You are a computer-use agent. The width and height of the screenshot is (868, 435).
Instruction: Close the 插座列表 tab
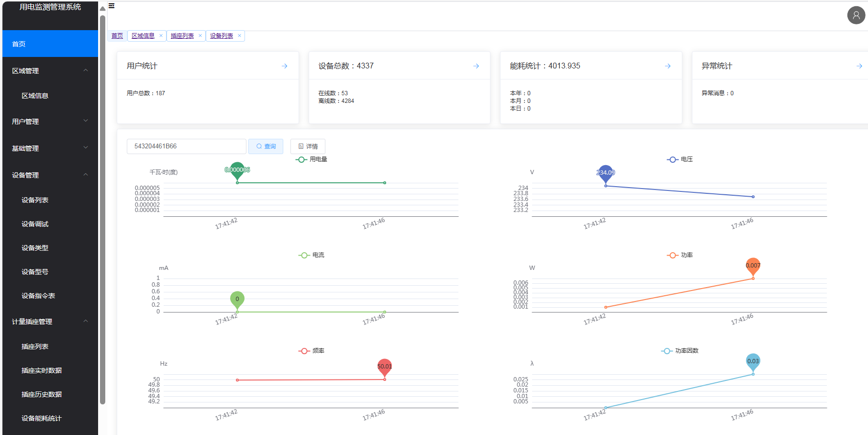tap(200, 36)
